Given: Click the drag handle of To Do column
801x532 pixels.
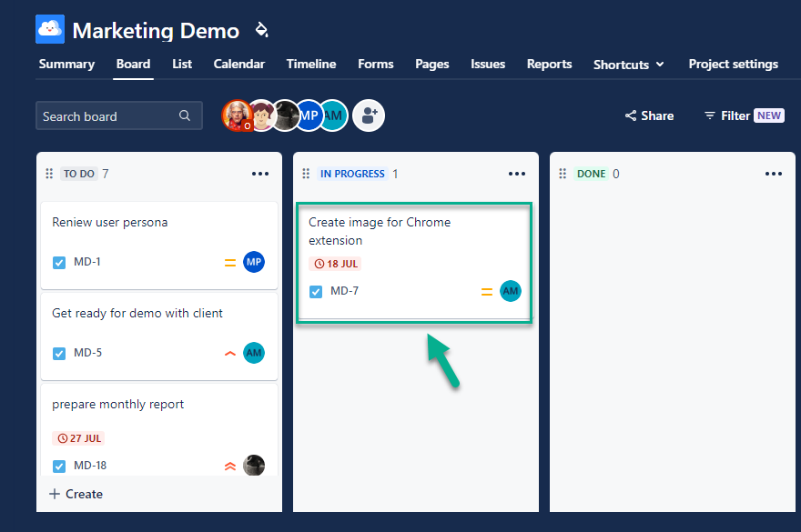Looking at the screenshot, I should (x=50, y=174).
